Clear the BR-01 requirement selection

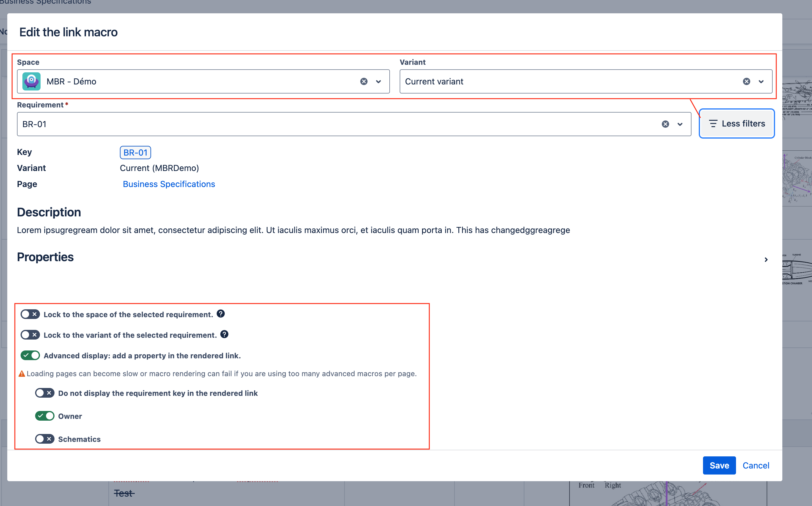point(665,124)
